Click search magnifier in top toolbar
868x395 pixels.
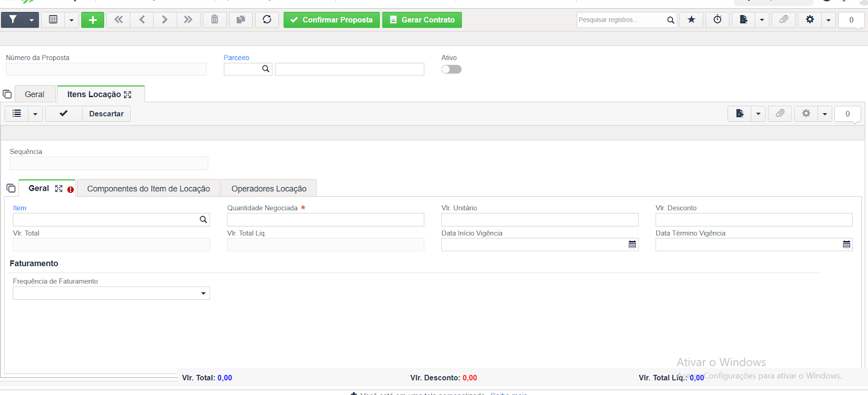[671, 20]
